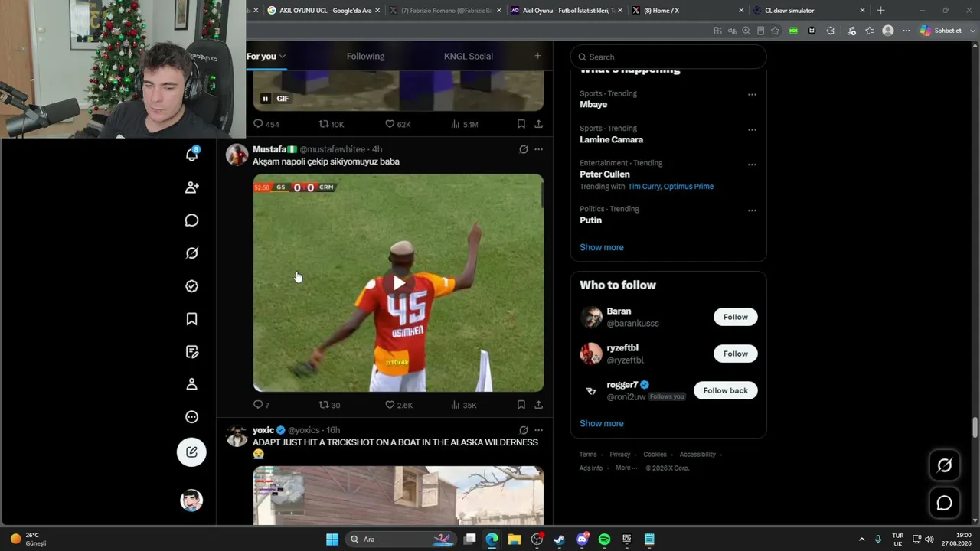Viewport: 980px width, 551px height.
Task: Open more options for Mbaye trend
Action: (x=752, y=95)
